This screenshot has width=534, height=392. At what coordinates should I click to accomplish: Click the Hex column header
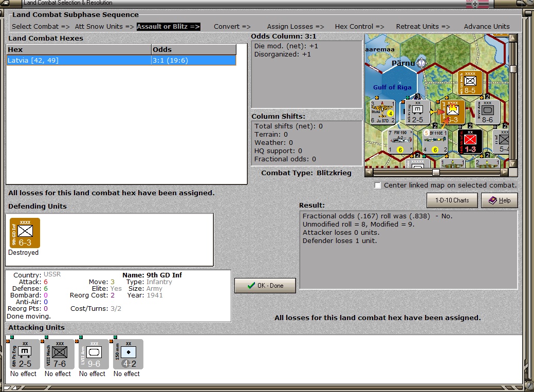tap(79, 49)
